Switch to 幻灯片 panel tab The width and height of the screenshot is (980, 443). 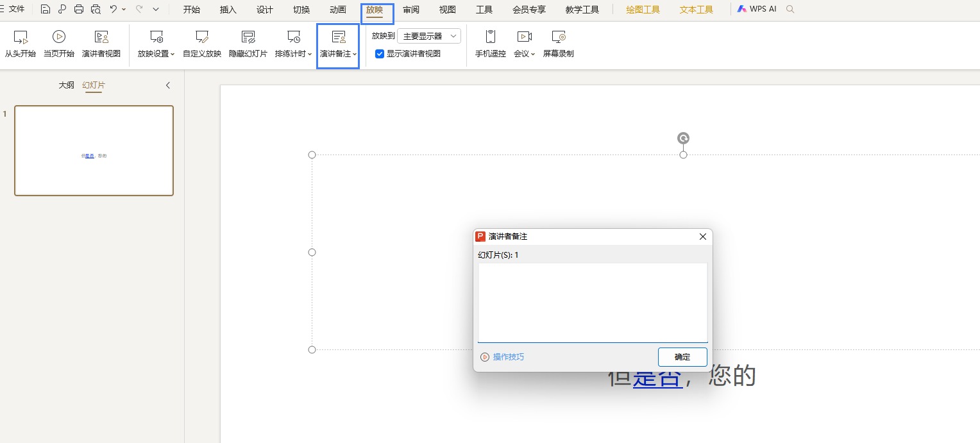click(94, 85)
